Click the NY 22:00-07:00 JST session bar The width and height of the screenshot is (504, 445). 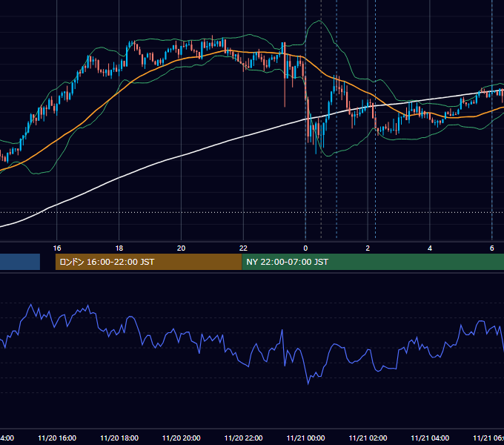tap(373, 262)
